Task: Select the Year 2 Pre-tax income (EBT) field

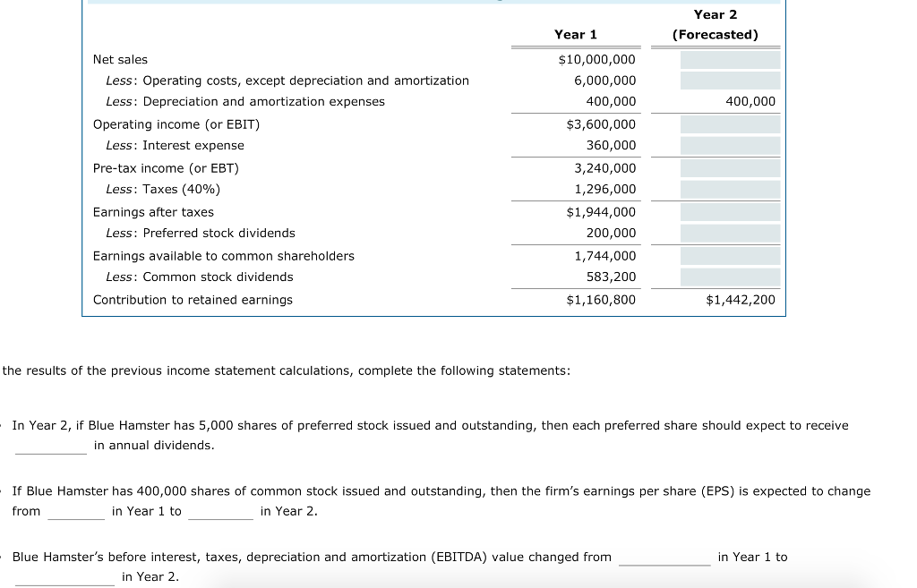Action: pyautogui.click(x=716, y=168)
